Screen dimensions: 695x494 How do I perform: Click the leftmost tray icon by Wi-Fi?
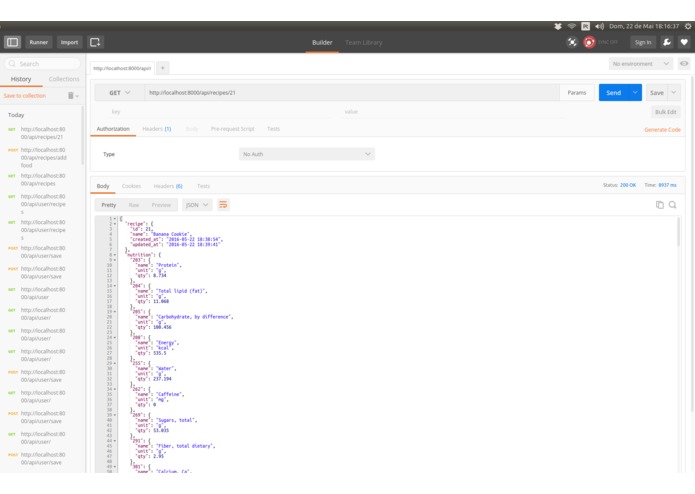558,26
